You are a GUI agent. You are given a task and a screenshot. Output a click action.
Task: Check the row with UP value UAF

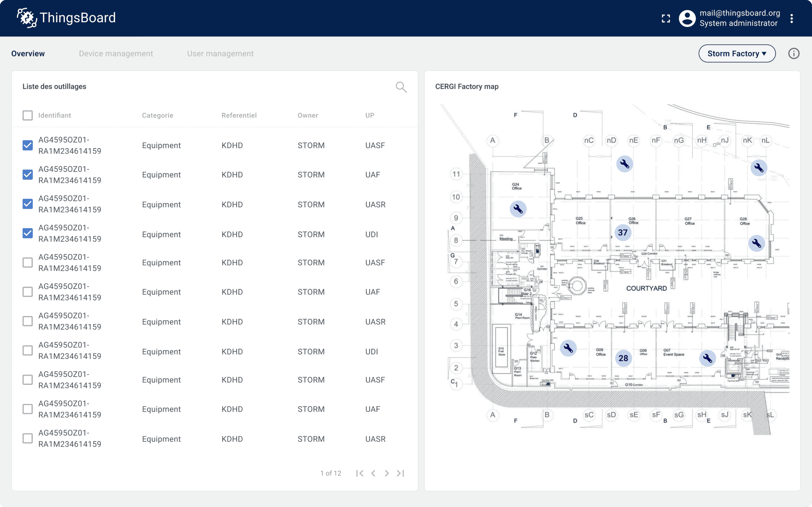tap(28, 292)
